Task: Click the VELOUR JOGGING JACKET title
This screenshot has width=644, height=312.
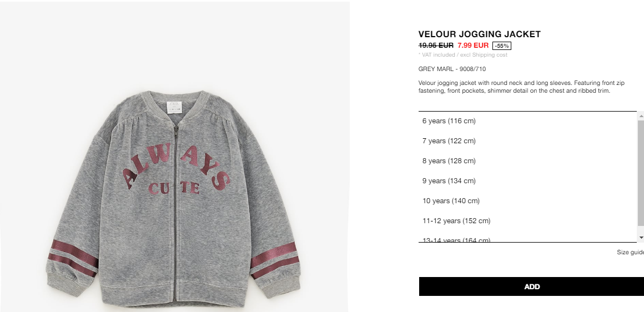Action: (x=479, y=34)
